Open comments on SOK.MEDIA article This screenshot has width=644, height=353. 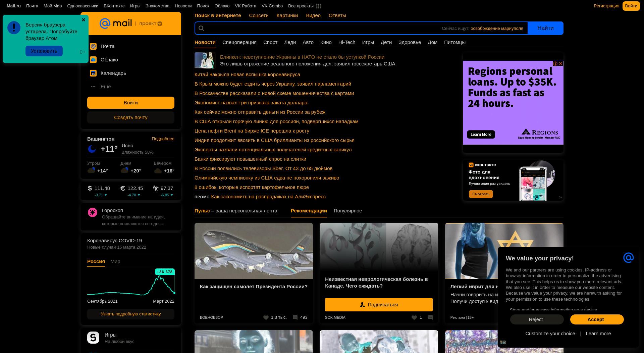click(430, 317)
